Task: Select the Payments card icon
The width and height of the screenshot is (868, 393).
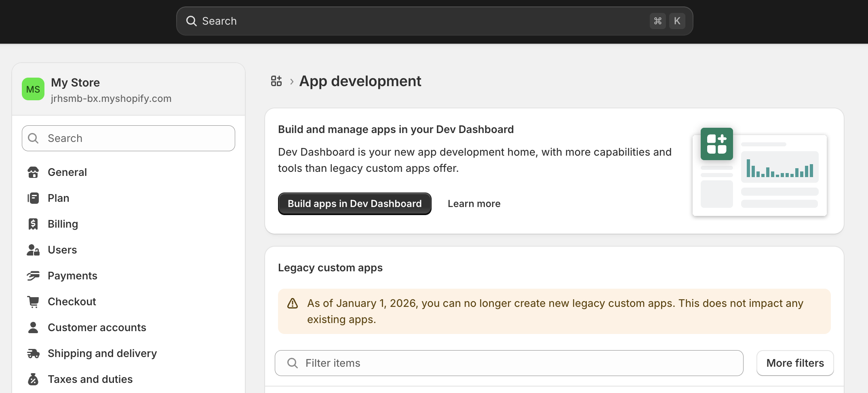Action: 33,275
